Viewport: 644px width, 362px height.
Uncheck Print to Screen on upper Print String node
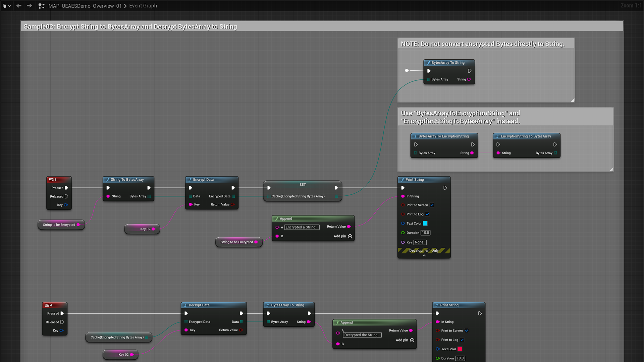(x=432, y=205)
